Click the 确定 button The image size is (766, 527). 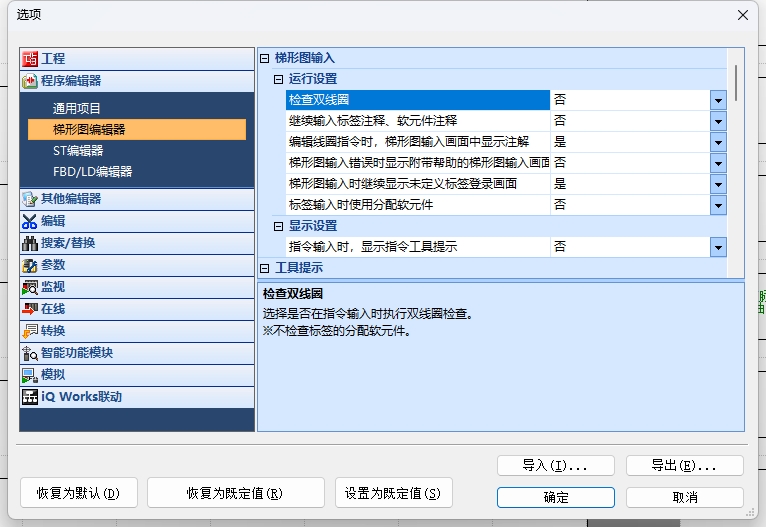click(x=556, y=497)
